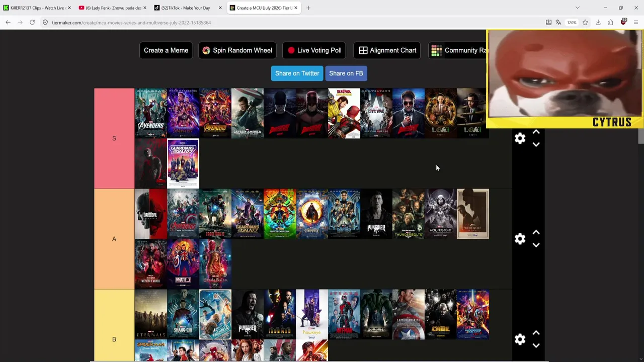The height and width of the screenshot is (362, 644).
Task: Click the Hawkeye poster
Action: pyautogui.click(x=312, y=314)
